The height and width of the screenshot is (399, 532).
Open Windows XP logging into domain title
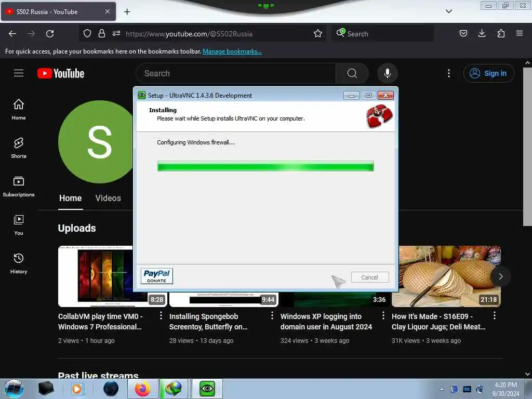326,322
